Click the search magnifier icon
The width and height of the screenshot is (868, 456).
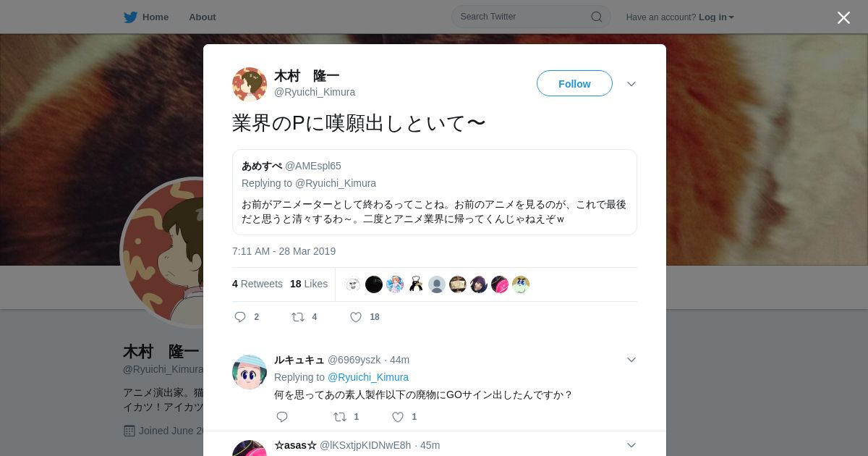click(x=597, y=17)
